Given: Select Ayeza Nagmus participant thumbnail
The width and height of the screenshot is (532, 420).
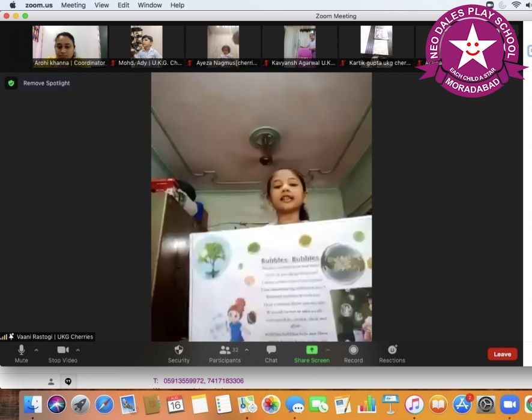Looking at the screenshot, I should (x=223, y=46).
